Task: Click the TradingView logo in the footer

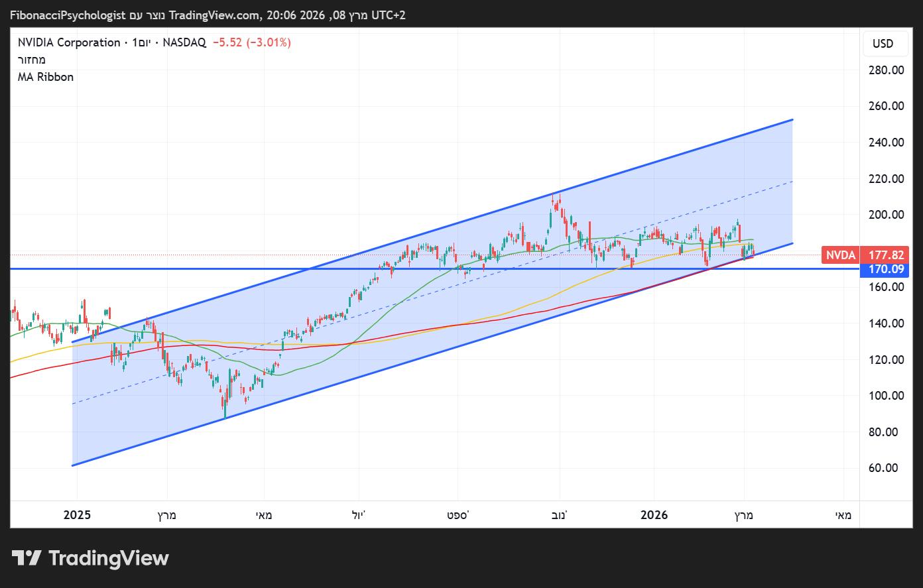Action: click(x=90, y=558)
